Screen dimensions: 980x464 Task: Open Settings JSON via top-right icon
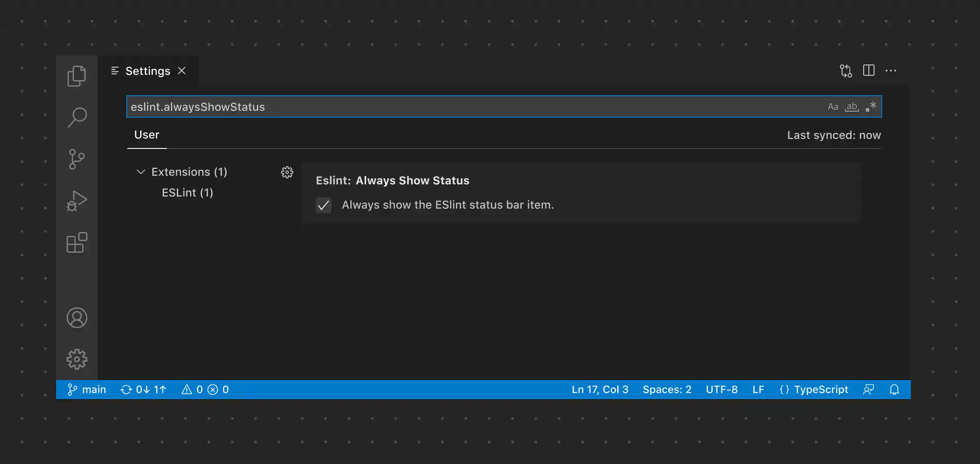pyautogui.click(x=846, y=71)
